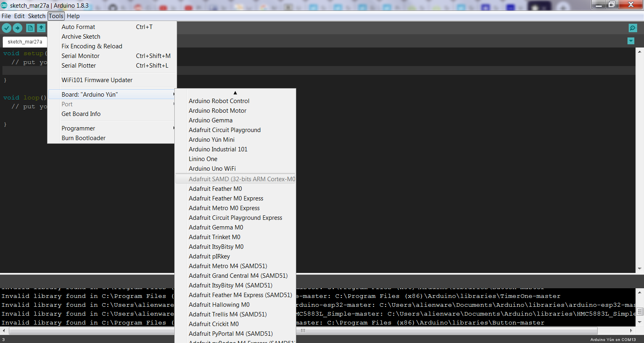Select Archive Sketch
This screenshot has height=343, width=644.
point(112,37)
